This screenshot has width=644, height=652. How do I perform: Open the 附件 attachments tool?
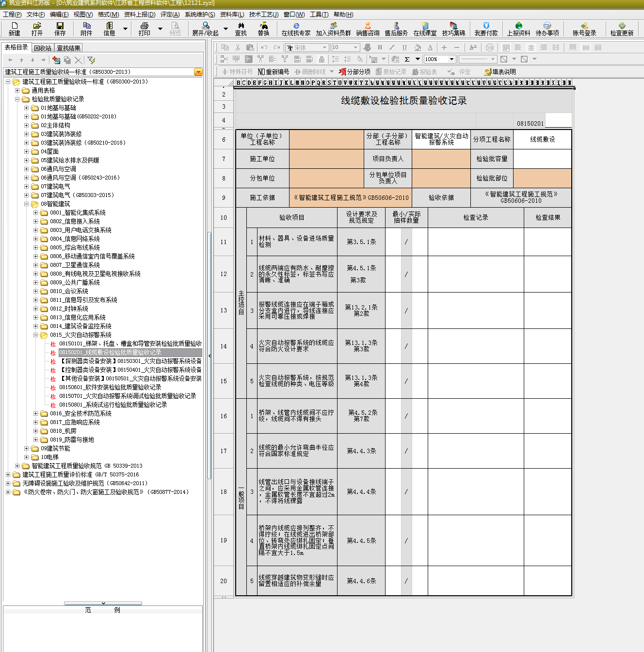pos(87,29)
